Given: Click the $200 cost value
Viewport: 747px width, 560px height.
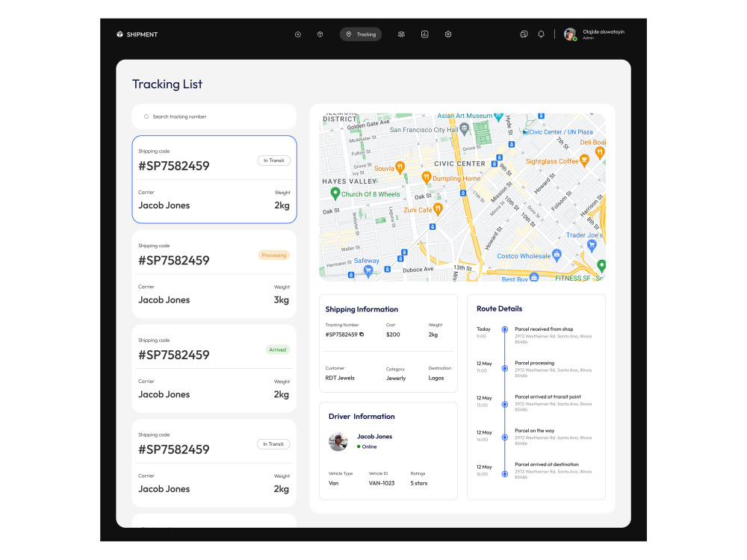Looking at the screenshot, I should 393,335.
